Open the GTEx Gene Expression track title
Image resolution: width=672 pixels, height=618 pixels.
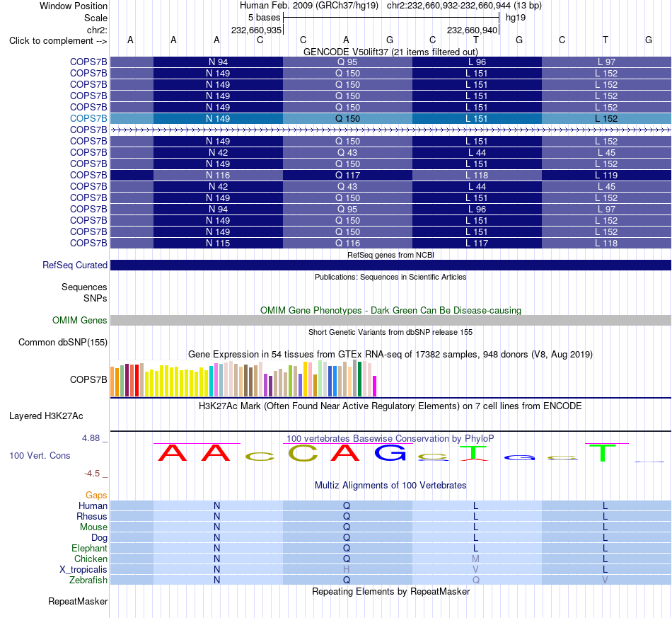[x=390, y=354]
